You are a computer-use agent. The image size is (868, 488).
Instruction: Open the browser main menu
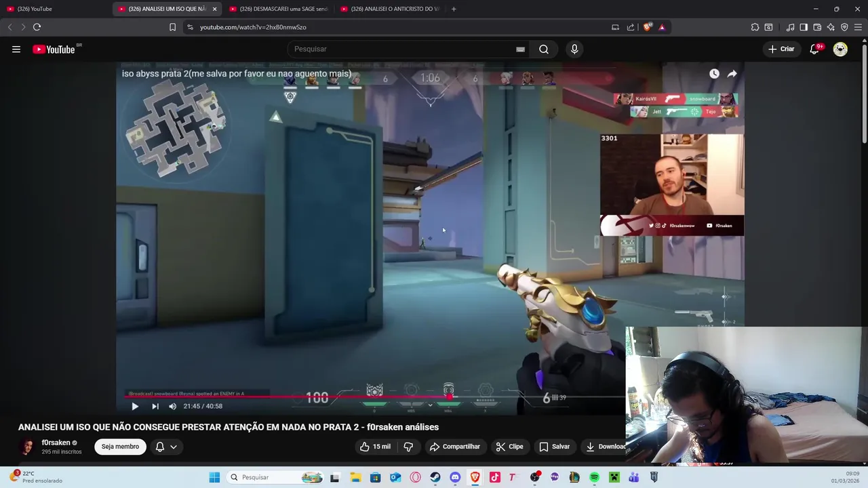[x=858, y=27]
